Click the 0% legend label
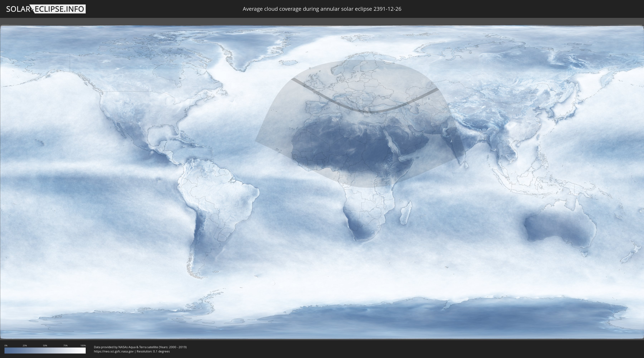 6,345
